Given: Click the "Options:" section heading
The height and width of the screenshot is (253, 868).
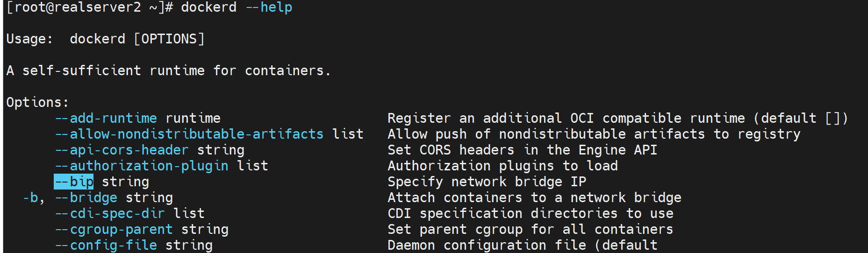Looking at the screenshot, I should [x=37, y=102].
